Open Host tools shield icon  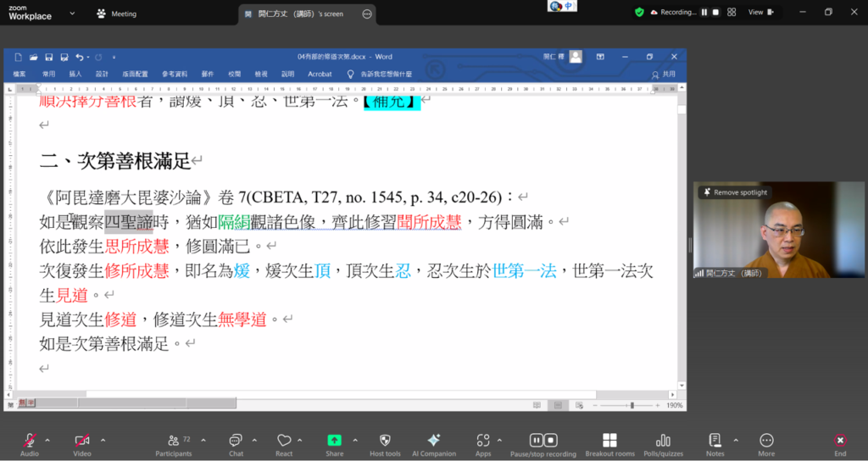[x=385, y=440]
